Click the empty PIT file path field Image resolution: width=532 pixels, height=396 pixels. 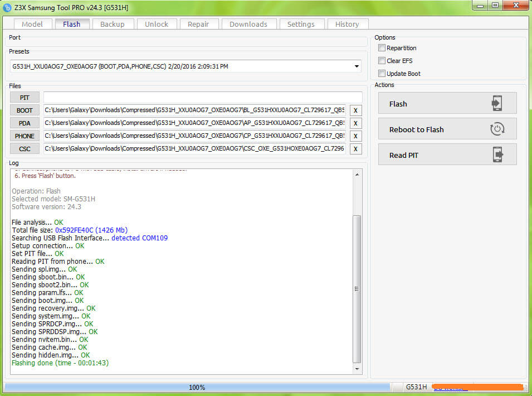(x=203, y=97)
